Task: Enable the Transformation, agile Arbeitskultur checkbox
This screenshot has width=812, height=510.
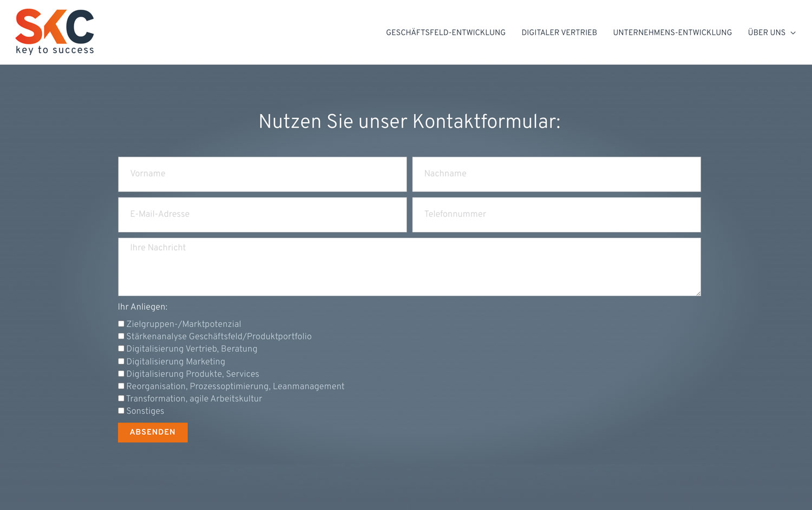Action: pyautogui.click(x=121, y=399)
